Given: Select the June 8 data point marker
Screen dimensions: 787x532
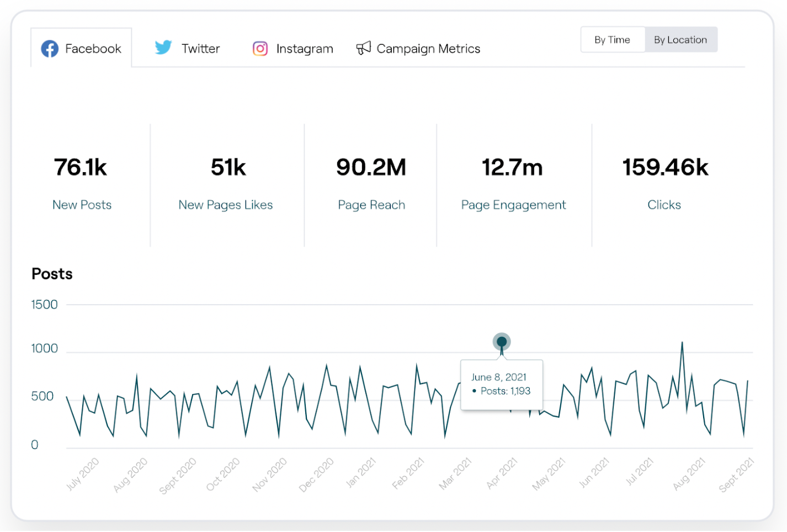Looking at the screenshot, I should point(501,342).
